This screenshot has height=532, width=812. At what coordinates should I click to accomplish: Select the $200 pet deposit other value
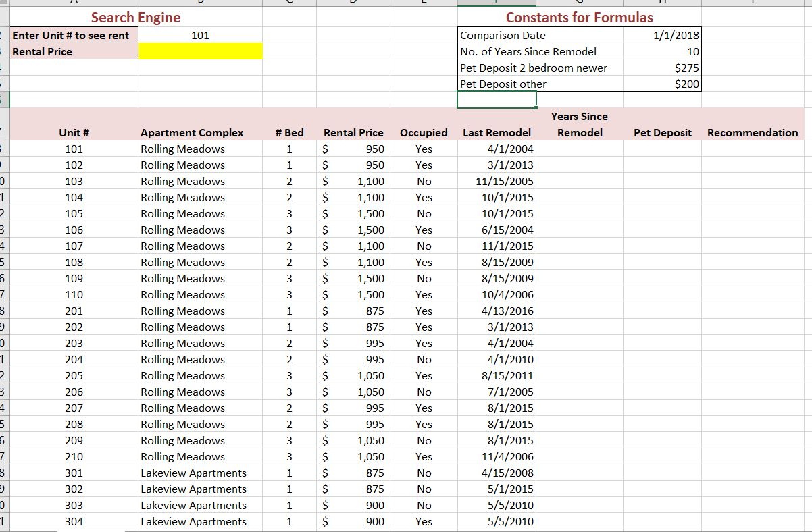tap(662, 84)
